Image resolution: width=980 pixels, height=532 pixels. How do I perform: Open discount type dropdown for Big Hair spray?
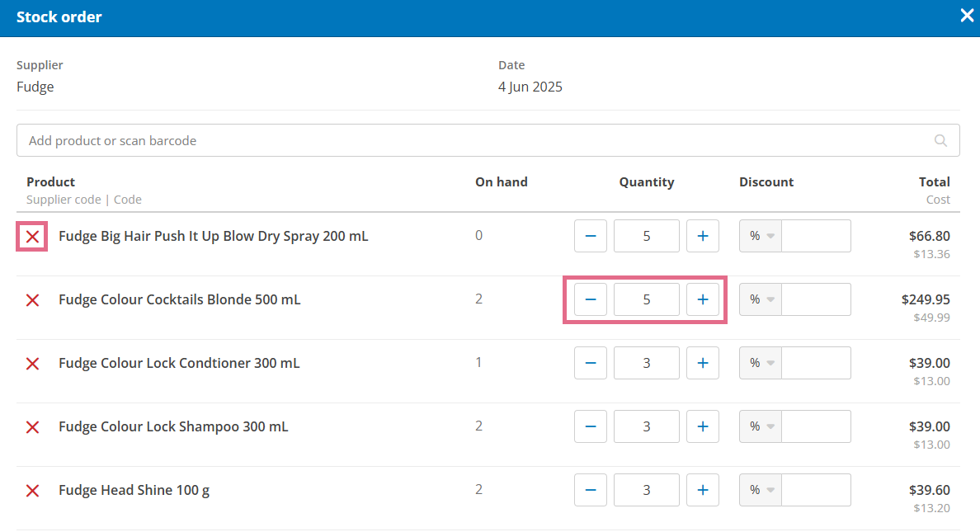click(761, 236)
